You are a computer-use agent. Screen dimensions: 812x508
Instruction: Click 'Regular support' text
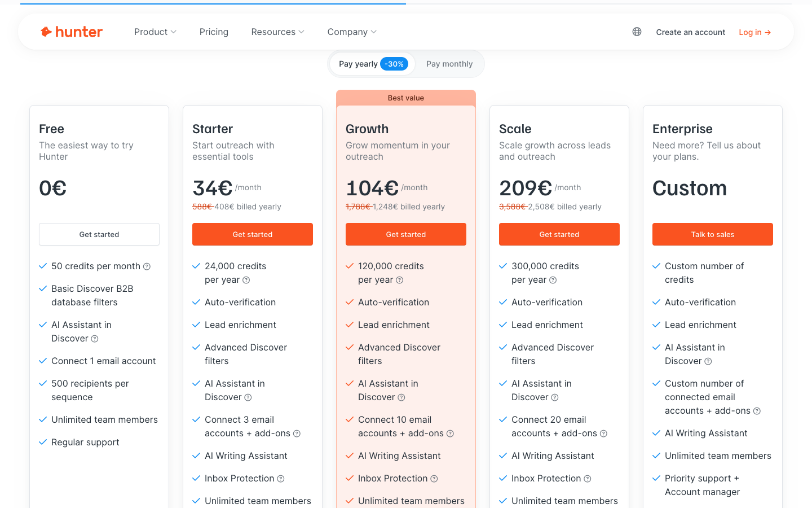pos(85,443)
